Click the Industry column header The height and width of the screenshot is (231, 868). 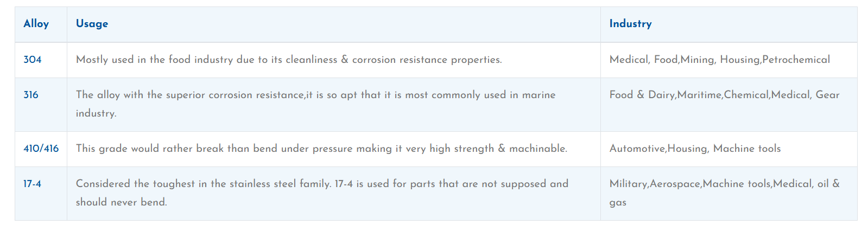coord(630,24)
